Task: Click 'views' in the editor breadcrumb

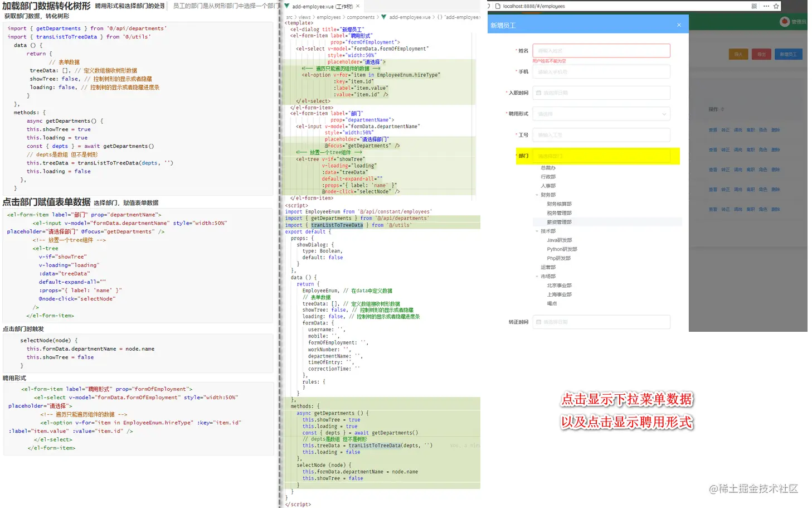Action: click(x=305, y=17)
